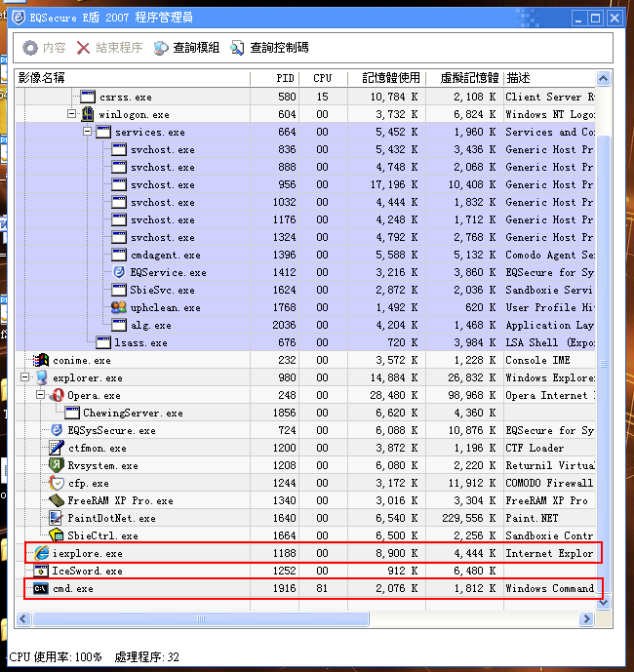Select the Rvsystem.exe green shield icon

point(57,465)
